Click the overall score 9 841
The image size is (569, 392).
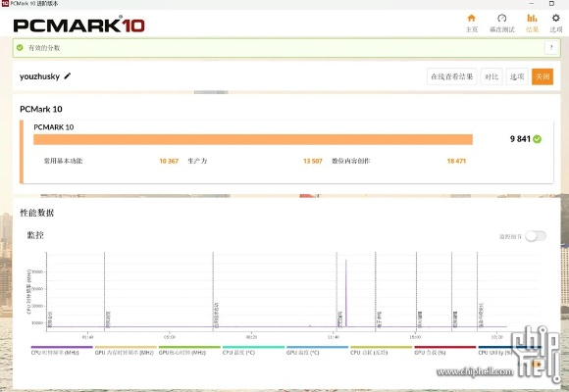pyautogui.click(x=520, y=139)
